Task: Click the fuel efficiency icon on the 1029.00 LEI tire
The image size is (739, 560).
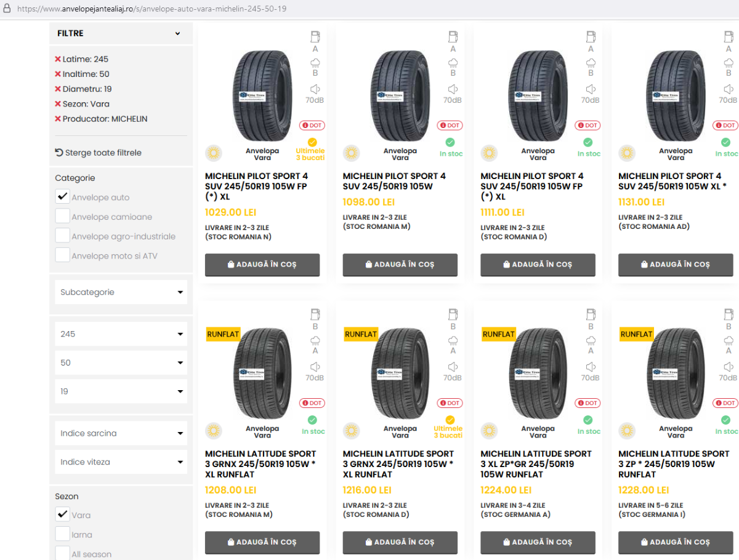Action: point(315,36)
